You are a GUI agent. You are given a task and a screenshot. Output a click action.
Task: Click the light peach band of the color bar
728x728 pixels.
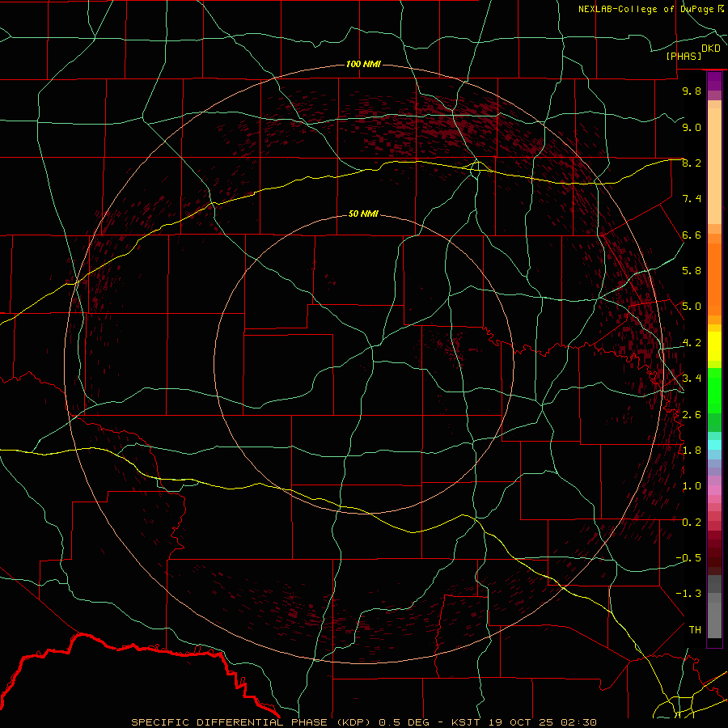714,166
